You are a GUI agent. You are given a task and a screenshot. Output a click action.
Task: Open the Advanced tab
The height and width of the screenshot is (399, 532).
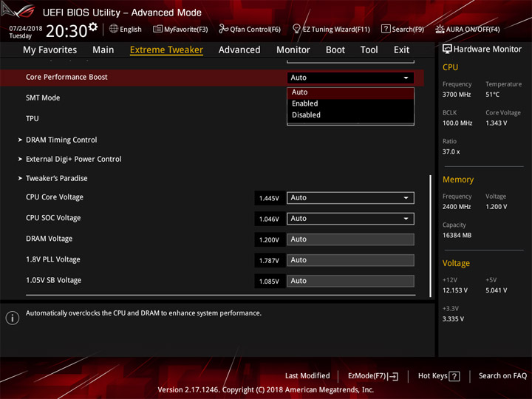click(x=239, y=50)
